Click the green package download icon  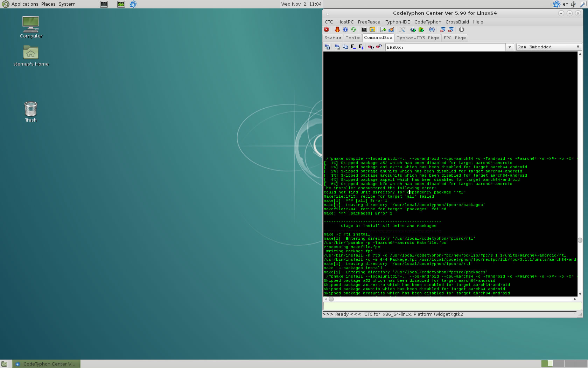421,29
